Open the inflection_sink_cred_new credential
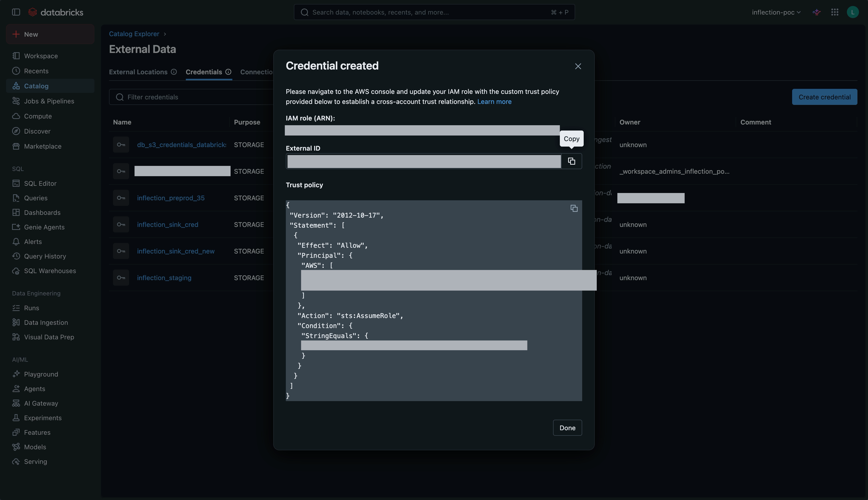The width and height of the screenshot is (868, 500). click(176, 251)
